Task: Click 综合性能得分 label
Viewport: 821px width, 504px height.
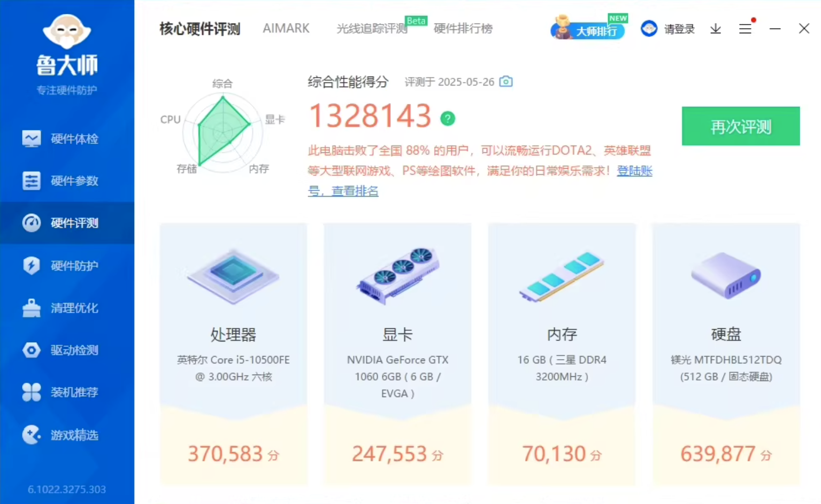Action: click(x=348, y=82)
